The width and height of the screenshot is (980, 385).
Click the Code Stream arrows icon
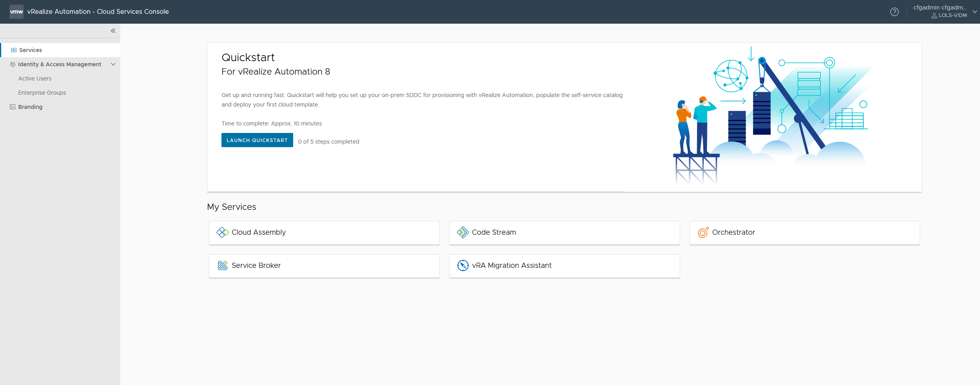pos(463,232)
